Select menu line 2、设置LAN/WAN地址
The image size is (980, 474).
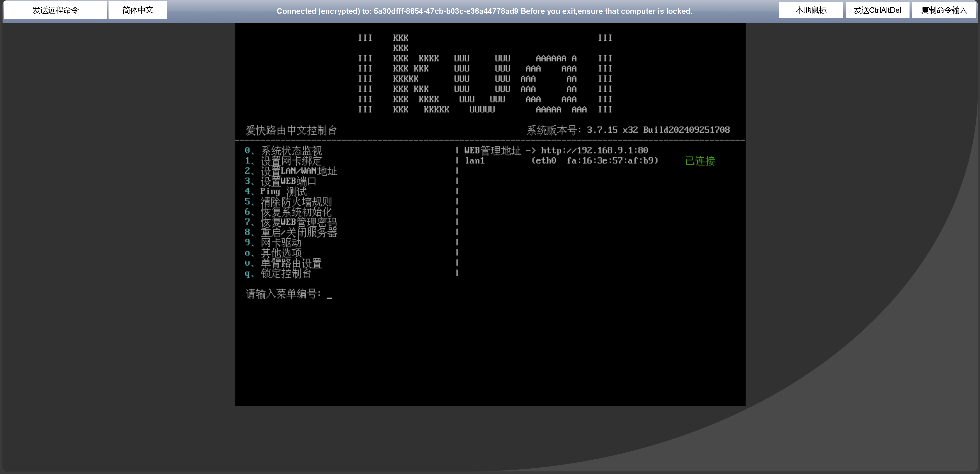click(291, 171)
